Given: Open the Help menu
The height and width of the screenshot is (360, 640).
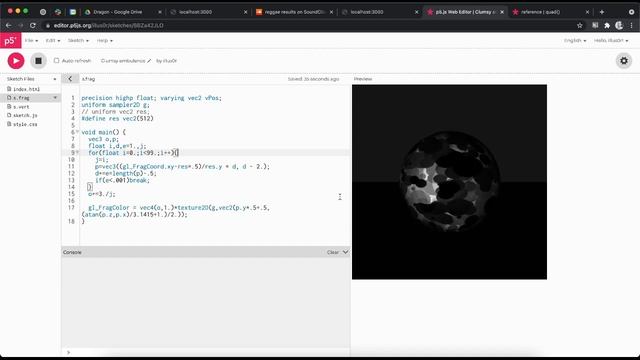Looking at the screenshot, I should (x=104, y=40).
